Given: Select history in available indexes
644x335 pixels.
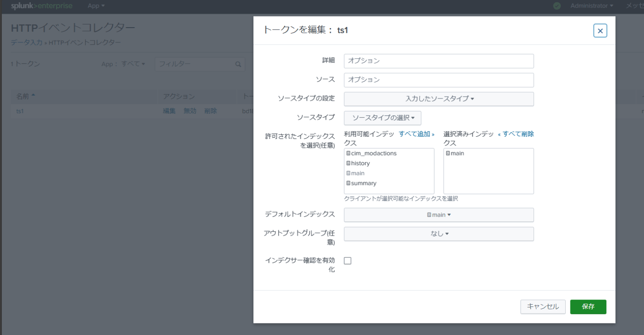Looking at the screenshot, I should (358, 163).
